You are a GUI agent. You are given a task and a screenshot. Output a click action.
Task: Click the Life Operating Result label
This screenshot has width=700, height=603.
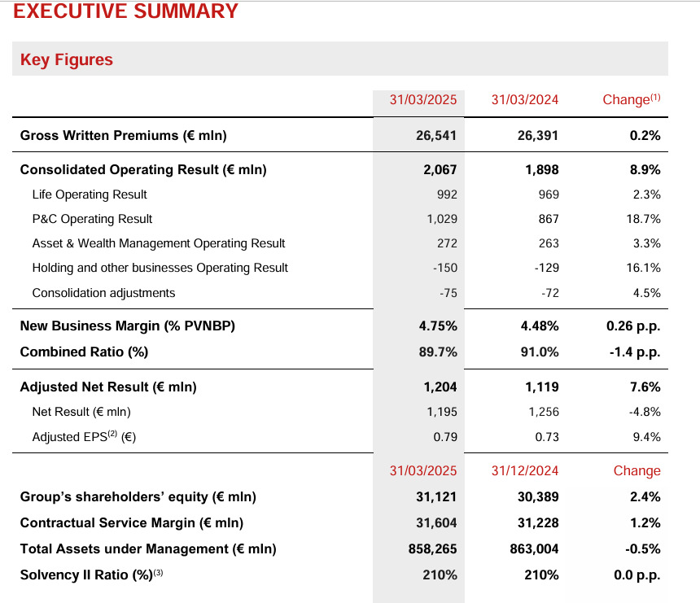(90, 194)
